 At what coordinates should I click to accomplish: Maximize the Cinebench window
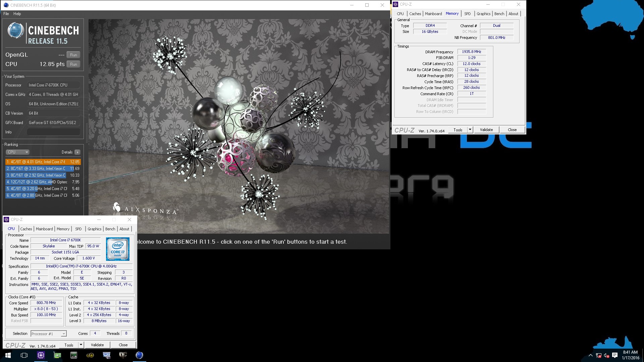coord(367,5)
